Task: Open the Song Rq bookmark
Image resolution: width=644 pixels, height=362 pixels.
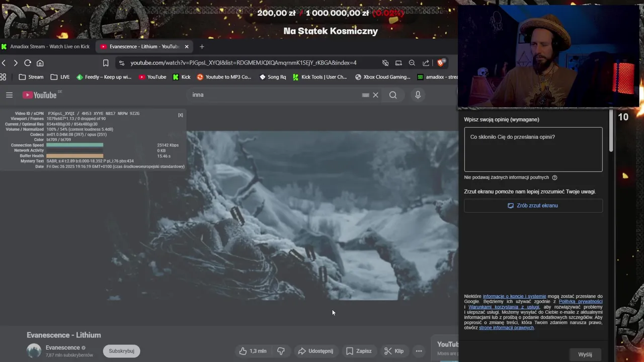Action: tap(272, 77)
